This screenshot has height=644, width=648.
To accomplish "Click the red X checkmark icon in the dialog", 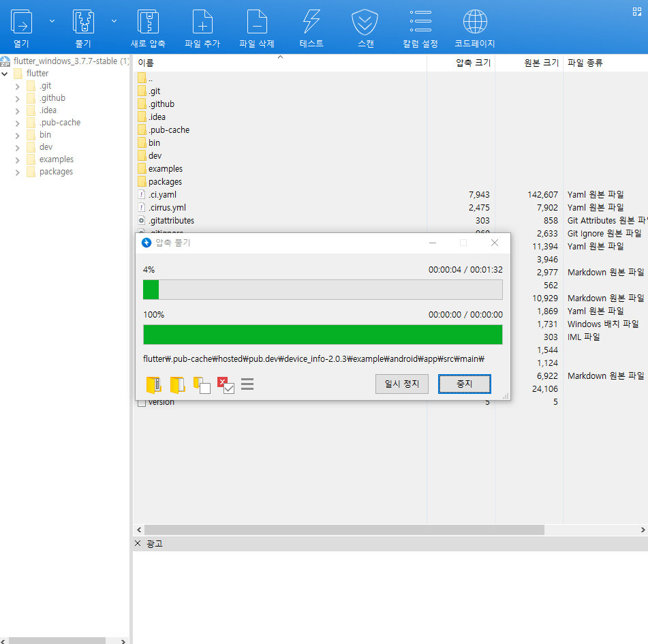I will 226,385.
